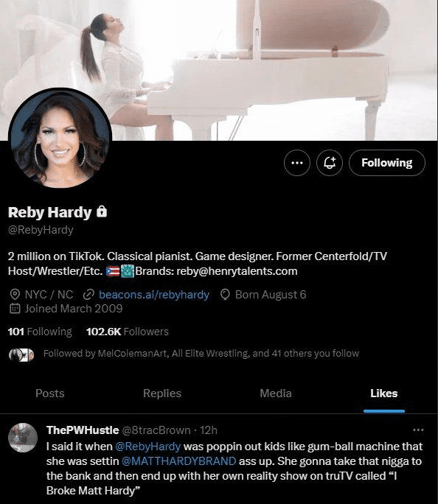Switch to the Posts tab
438x504 pixels.
(x=50, y=393)
